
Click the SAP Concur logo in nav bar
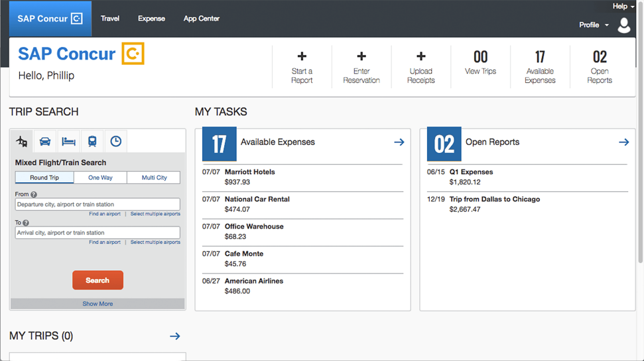tap(50, 19)
